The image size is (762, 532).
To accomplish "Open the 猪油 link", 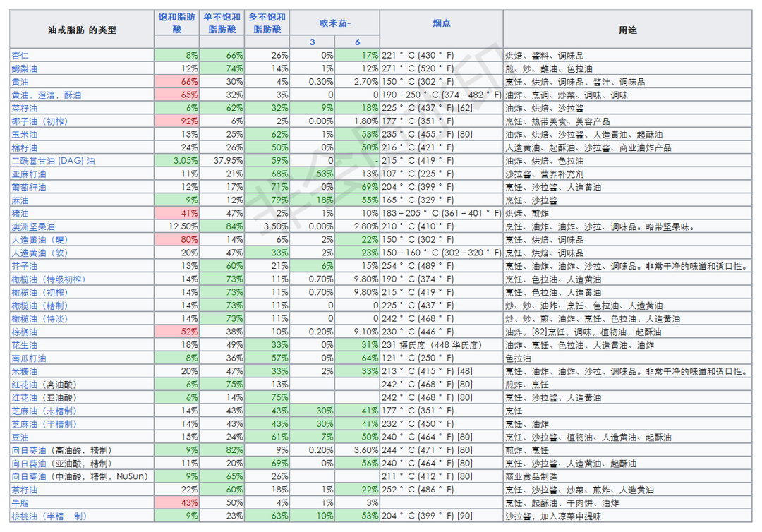I will pyautogui.click(x=20, y=213).
